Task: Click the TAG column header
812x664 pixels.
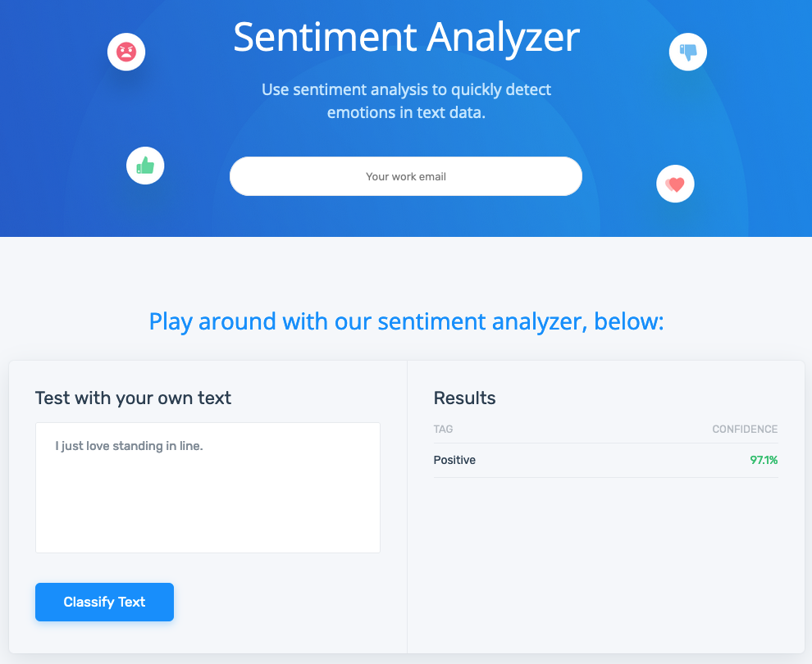Action: click(x=443, y=430)
